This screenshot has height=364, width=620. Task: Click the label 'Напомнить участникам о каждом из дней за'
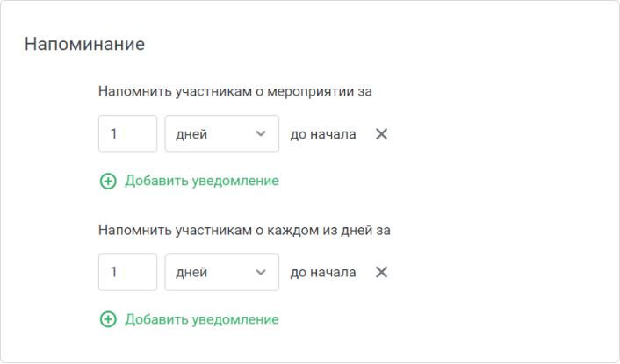coord(244,230)
